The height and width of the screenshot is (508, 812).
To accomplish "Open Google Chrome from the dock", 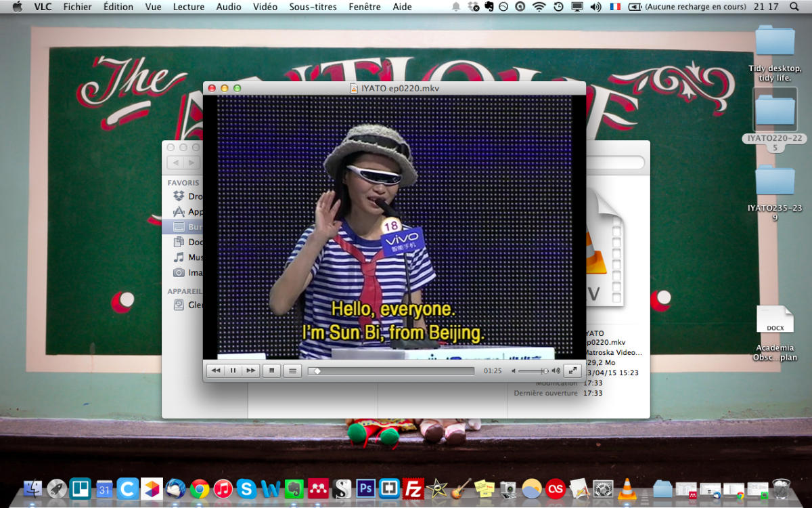I will click(199, 488).
